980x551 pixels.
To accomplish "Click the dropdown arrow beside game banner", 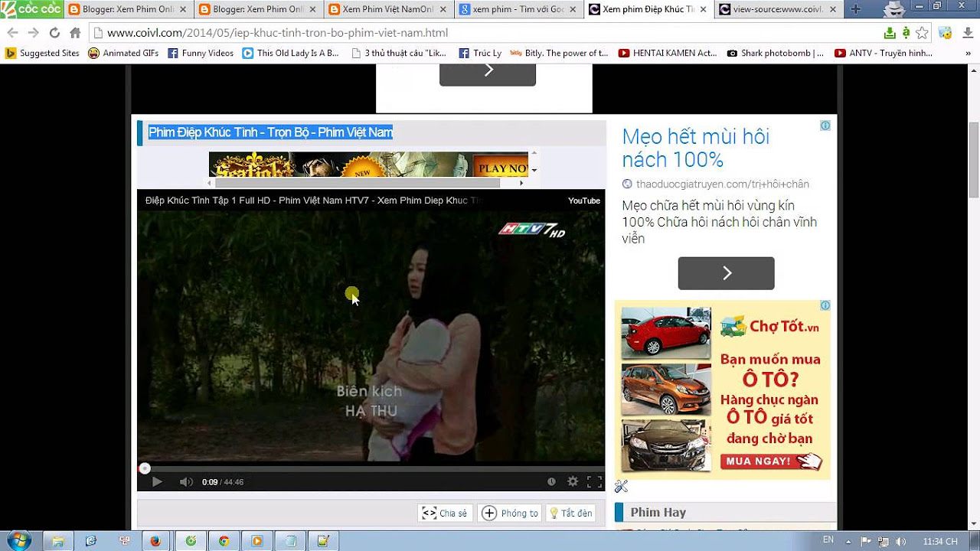I will tap(534, 170).
